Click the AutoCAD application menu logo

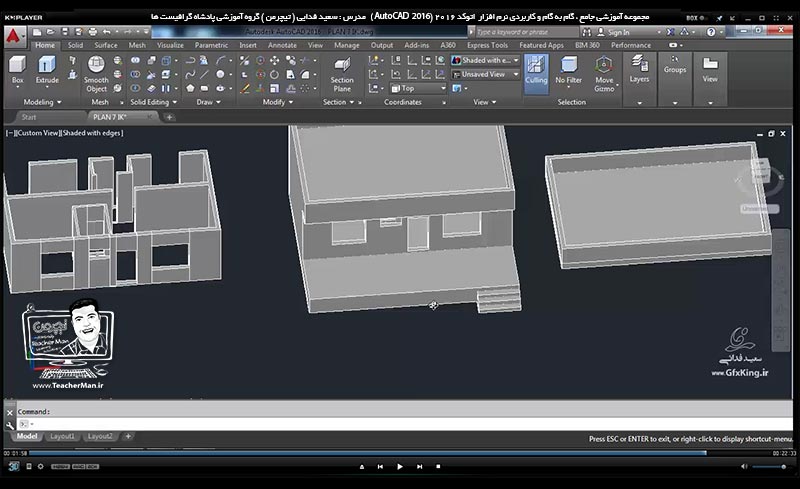14,36
